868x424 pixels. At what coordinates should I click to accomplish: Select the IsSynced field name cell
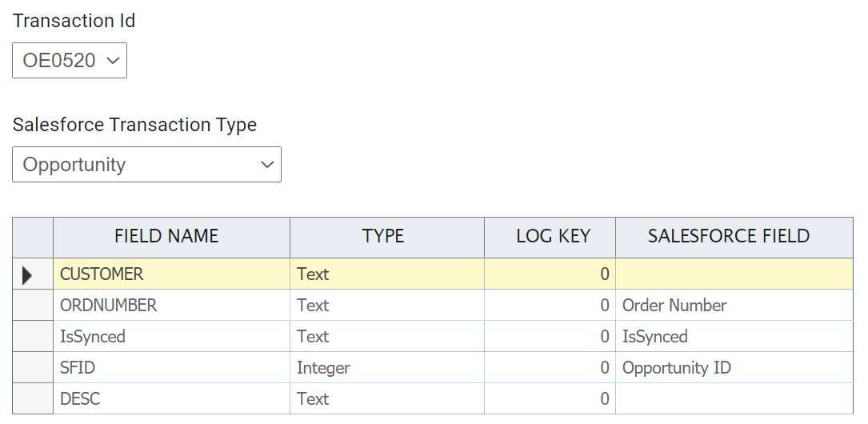171,337
